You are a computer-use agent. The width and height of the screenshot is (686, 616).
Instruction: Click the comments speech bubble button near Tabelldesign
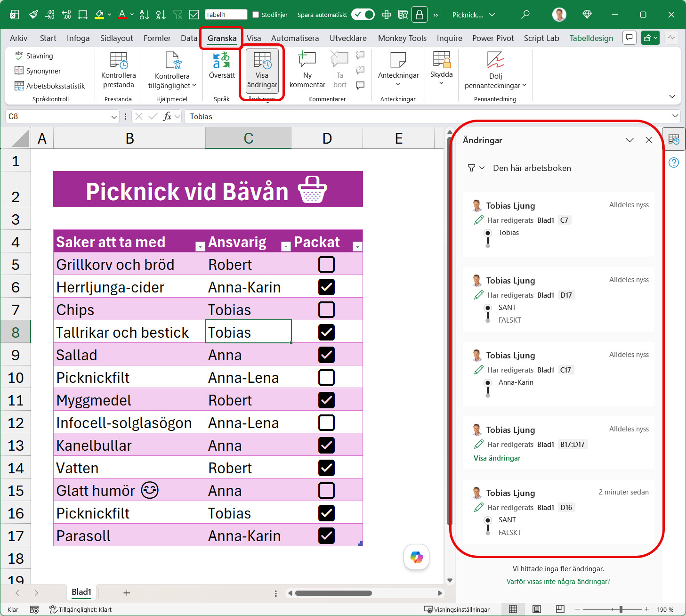click(x=630, y=38)
